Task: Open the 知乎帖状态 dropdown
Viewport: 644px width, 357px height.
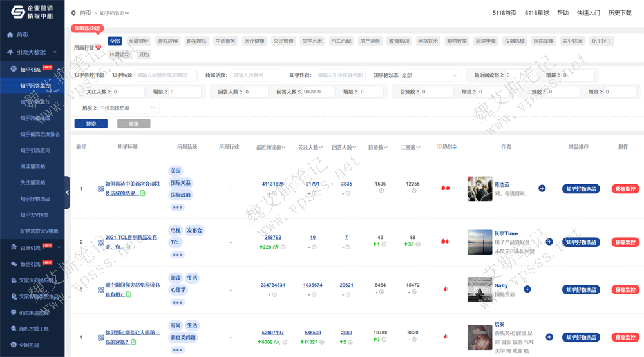Action: point(430,75)
